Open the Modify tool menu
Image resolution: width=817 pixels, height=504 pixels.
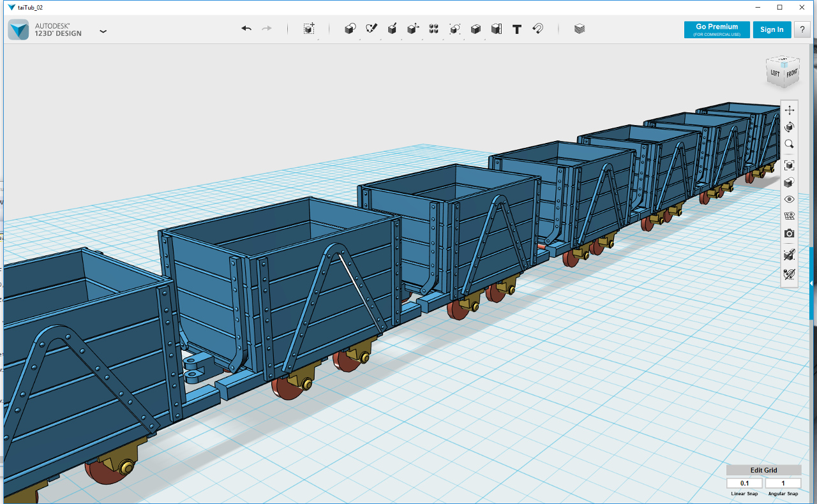(413, 29)
